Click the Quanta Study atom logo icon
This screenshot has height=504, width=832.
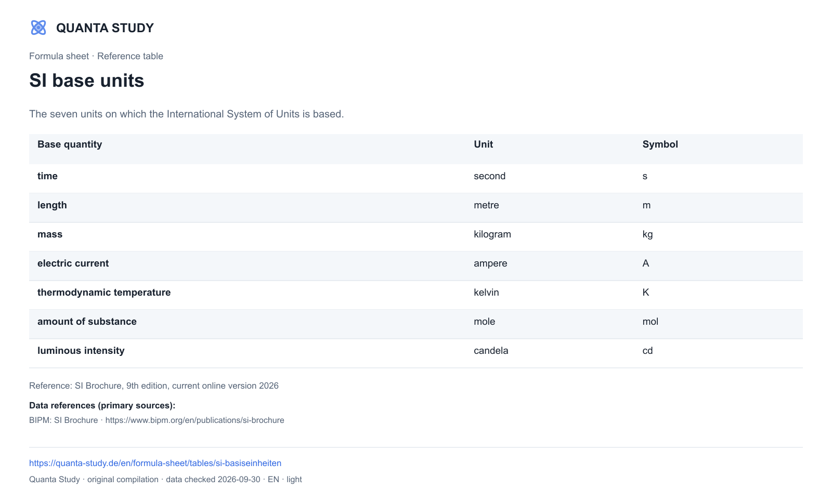(x=38, y=28)
